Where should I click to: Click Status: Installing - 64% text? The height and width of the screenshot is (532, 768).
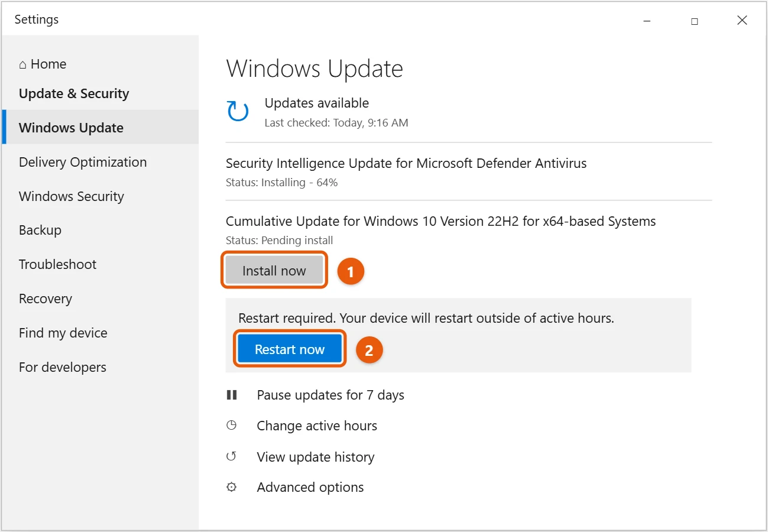point(281,183)
